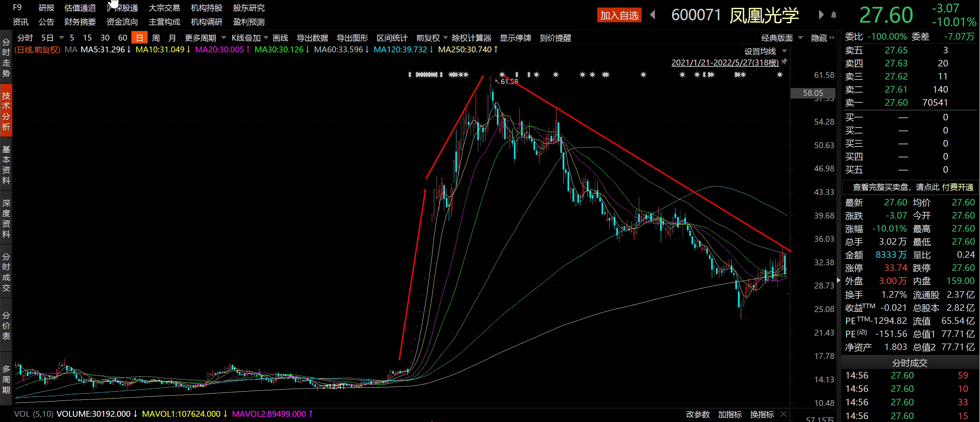
Task: Click the 付费开通 link
Action: tap(957, 187)
